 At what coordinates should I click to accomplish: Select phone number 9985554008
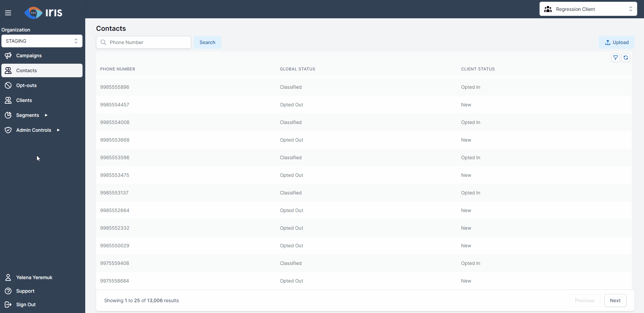tap(115, 122)
